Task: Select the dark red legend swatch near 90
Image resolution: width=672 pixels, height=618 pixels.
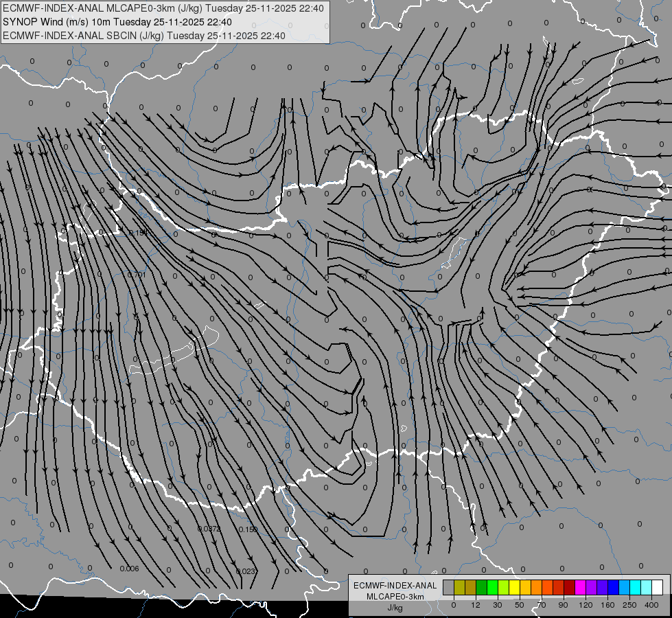Action: (570, 587)
